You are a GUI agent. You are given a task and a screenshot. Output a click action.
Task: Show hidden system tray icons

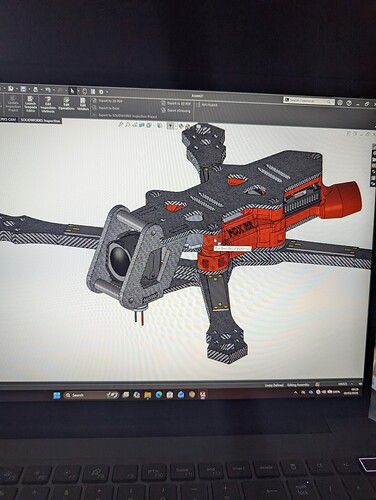click(x=295, y=392)
